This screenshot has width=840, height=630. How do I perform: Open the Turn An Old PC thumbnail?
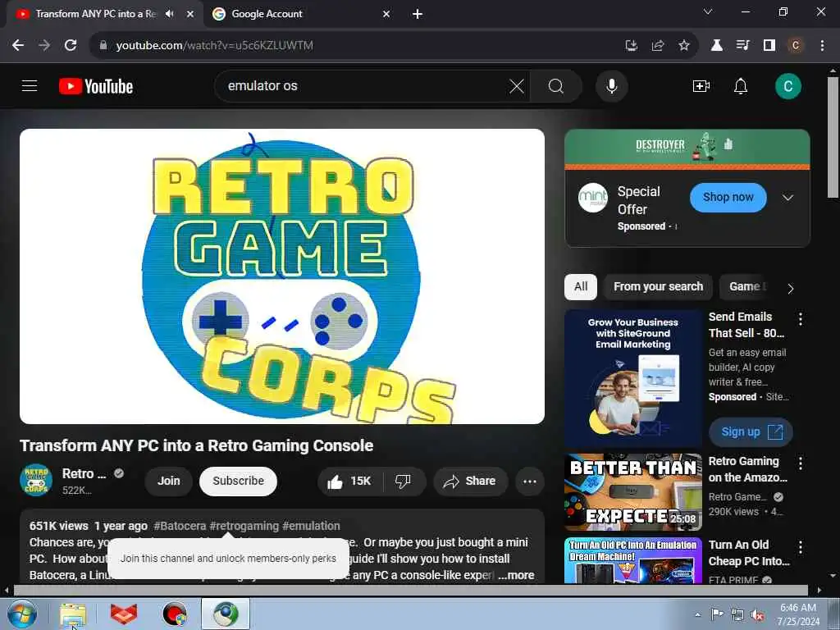tap(632, 560)
